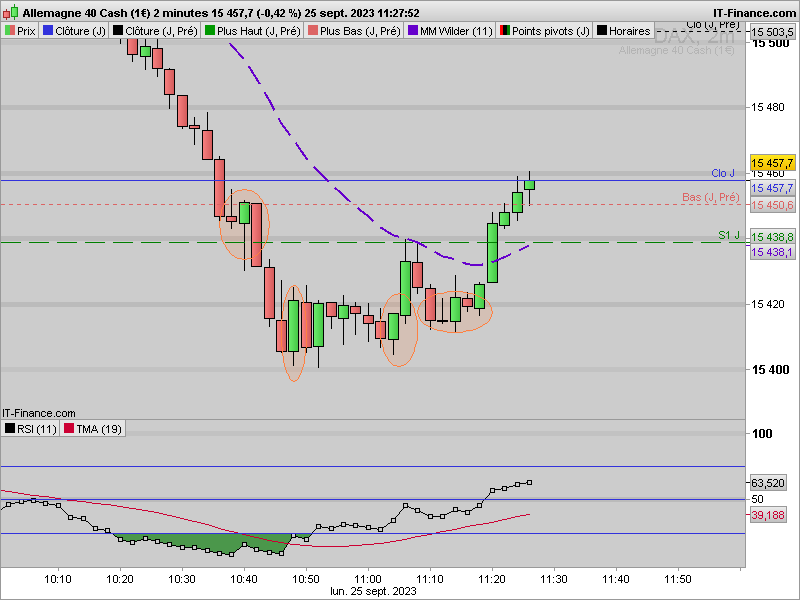Click the candlestick chart icon in title bar

click(10, 12)
